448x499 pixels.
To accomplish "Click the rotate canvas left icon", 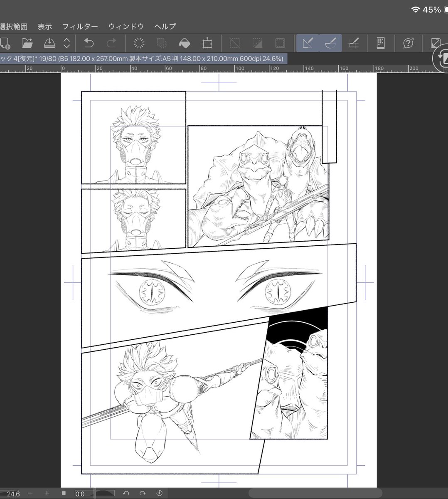I will 126,493.
